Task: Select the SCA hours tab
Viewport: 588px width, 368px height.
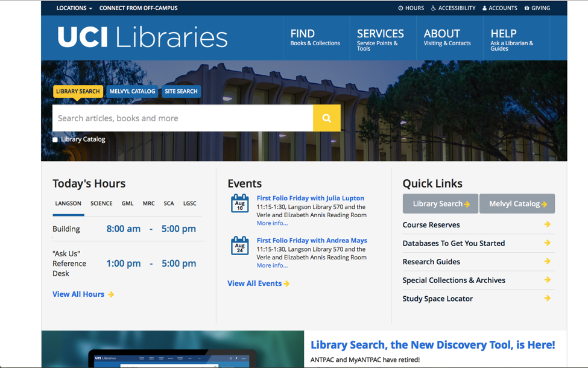Action: [169, 203]
